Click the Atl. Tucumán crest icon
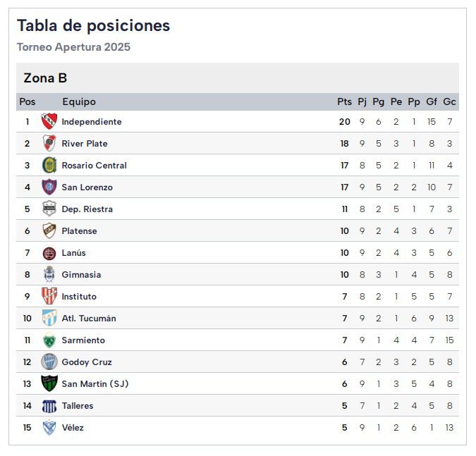Image resolution: width=476 pixels, height=456 pixels. pyautogui.click(x=49, y=318)
